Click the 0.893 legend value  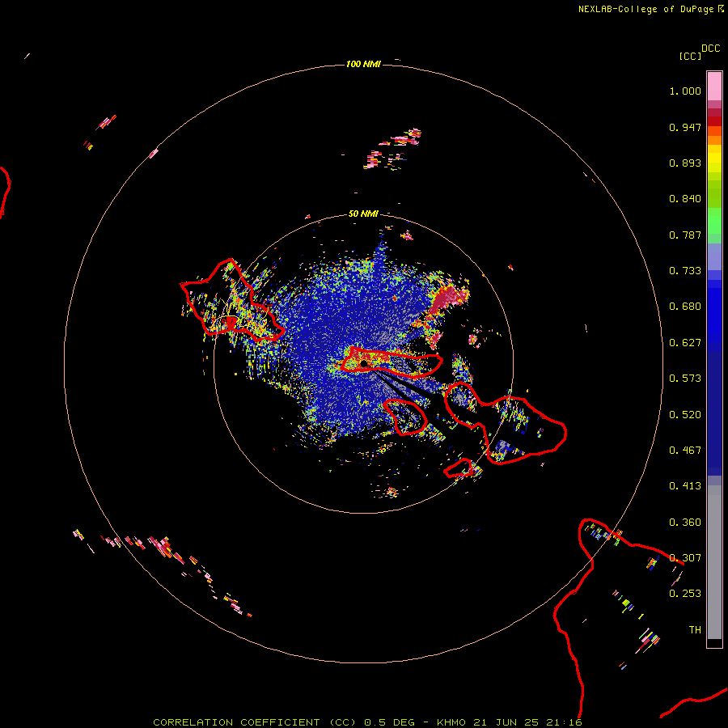pyautogui.click(x=685, y=163)
